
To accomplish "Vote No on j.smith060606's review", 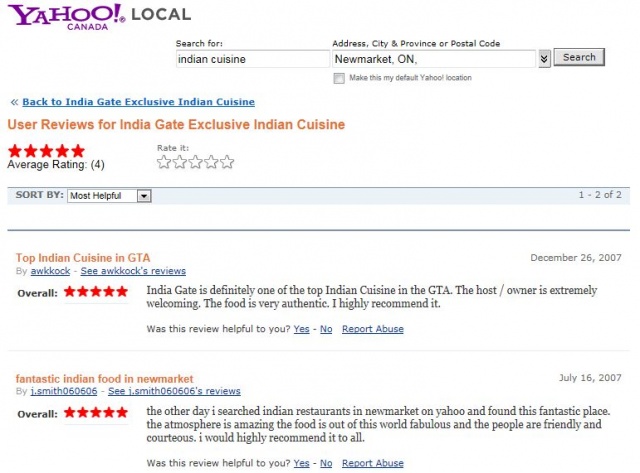I will (326, 463).
